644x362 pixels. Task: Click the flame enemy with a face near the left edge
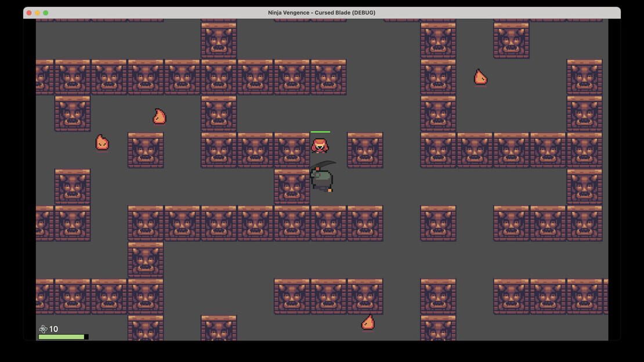[102, 143]
